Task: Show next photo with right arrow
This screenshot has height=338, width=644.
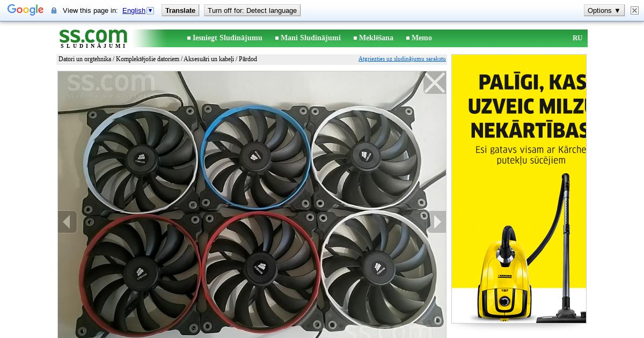Action: [x=437, y=222]
